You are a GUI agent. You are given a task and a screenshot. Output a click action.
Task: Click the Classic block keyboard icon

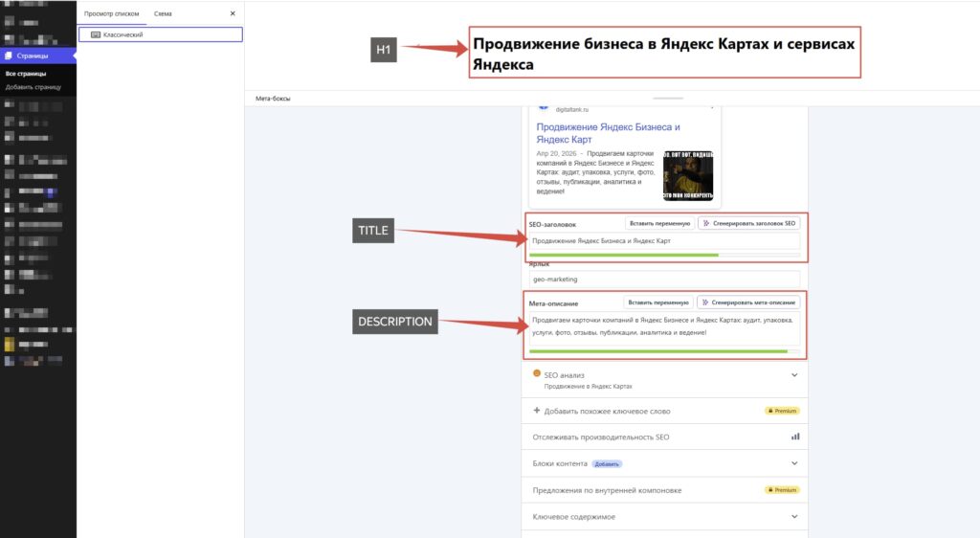96,35
